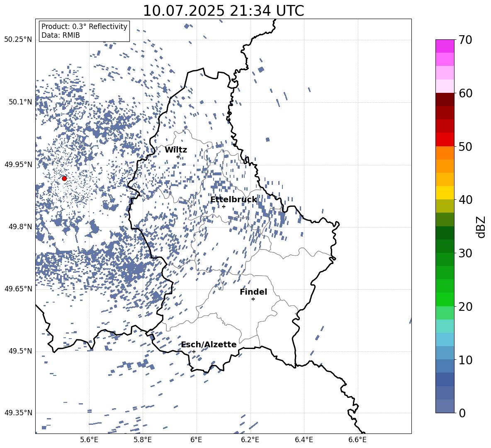Click the 'Wiltz' city label

[x=176, y=150]
